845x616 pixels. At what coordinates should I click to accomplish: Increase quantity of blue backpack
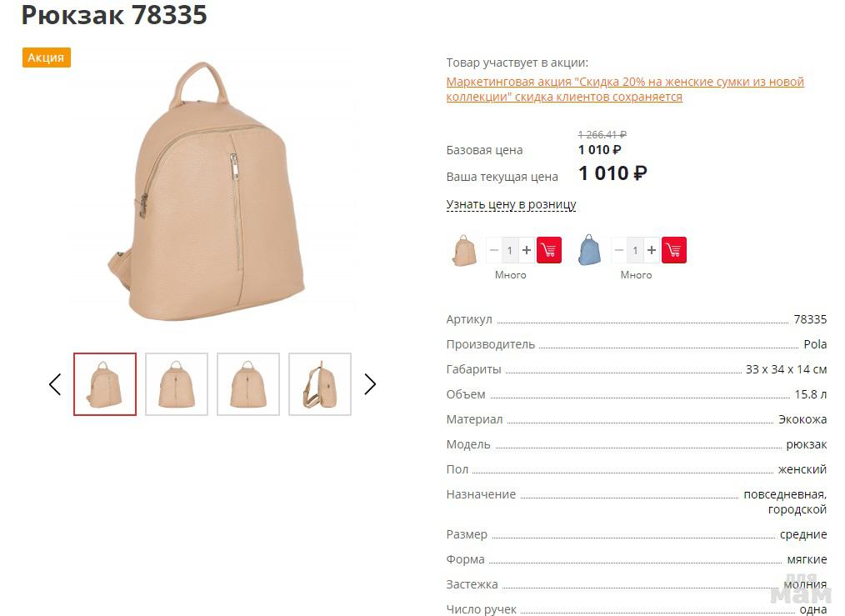coord(652,250)
